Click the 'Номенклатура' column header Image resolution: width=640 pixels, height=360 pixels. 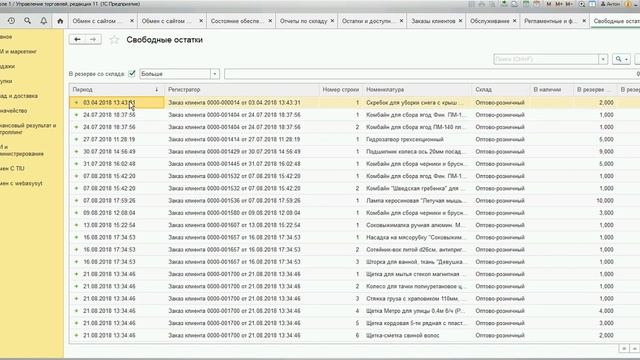click(x=416, y=89)
